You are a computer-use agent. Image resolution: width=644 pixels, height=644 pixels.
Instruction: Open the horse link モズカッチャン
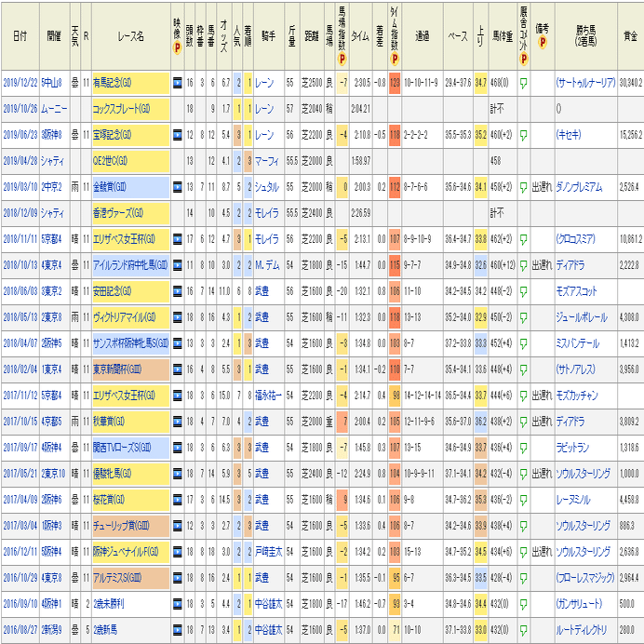[x=577, y=396]
